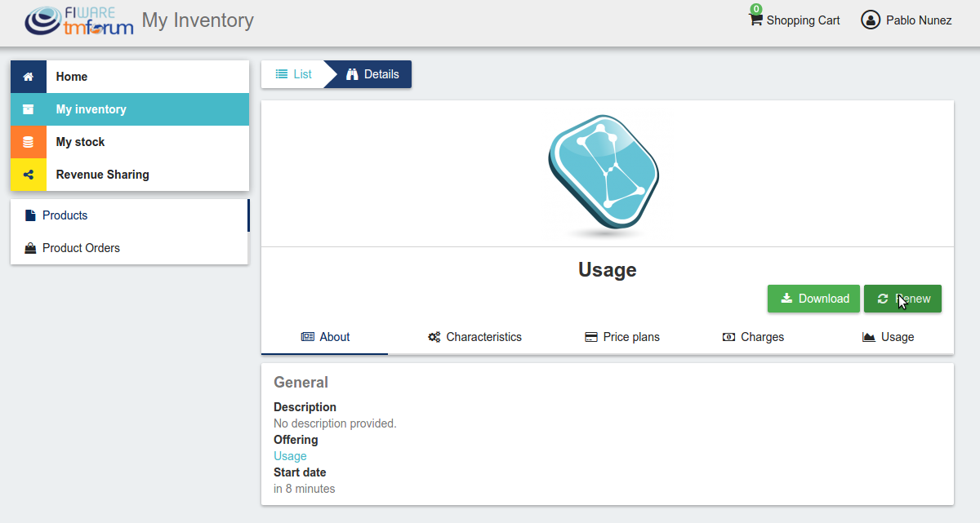Open the Price plans tab
Screen dimensions: 980x523
[622, 337]
